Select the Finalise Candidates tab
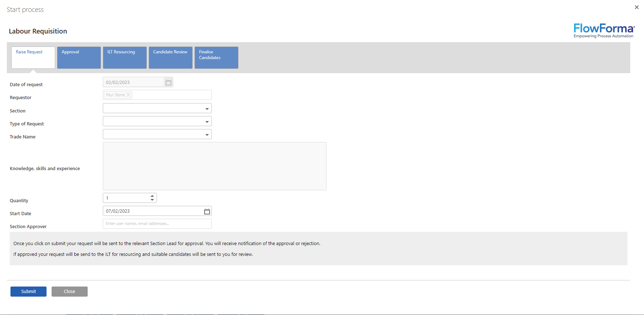 pyautogui.click(x=216, y=57)
